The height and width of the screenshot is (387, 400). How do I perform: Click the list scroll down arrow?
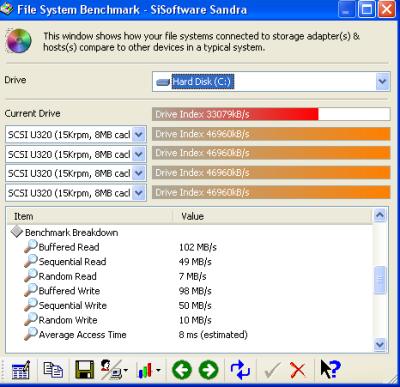(x=380, y=344)
